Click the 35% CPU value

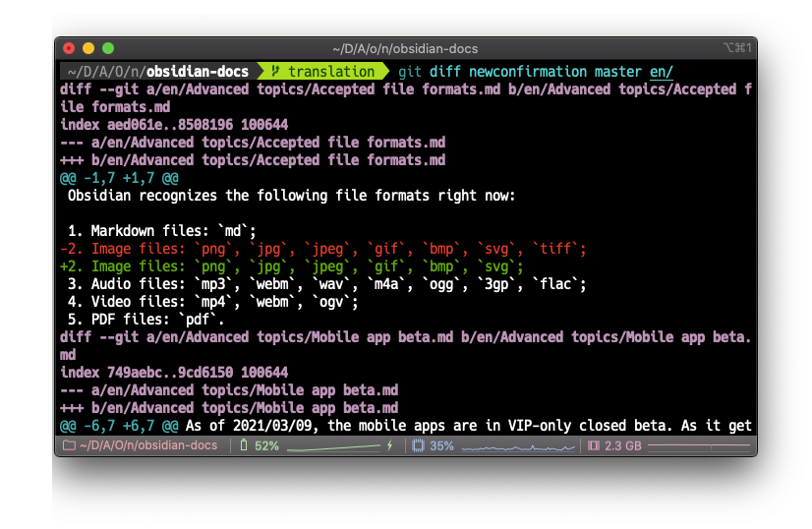441,445
